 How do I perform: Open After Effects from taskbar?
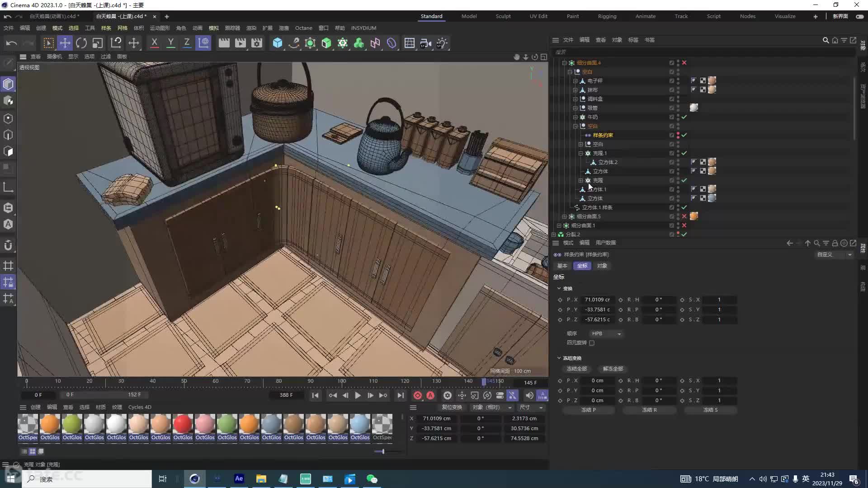[x=239, y=479]
